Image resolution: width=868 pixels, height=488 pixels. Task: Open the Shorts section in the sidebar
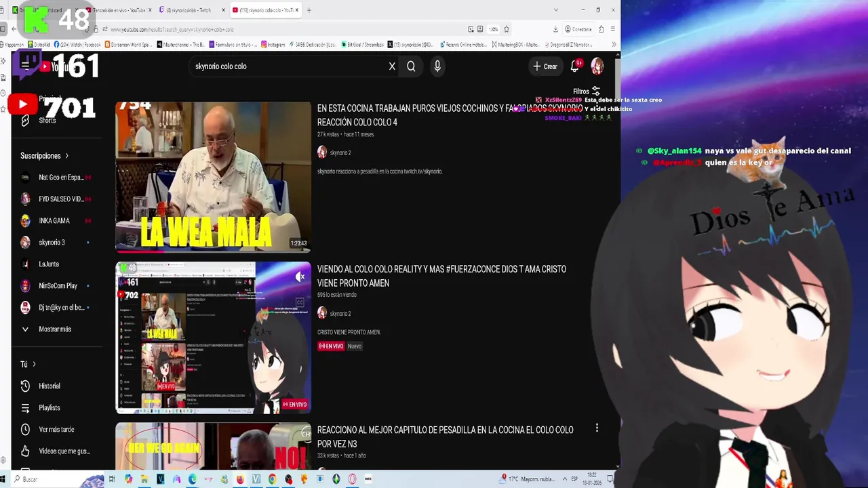[x=47, y=121]
